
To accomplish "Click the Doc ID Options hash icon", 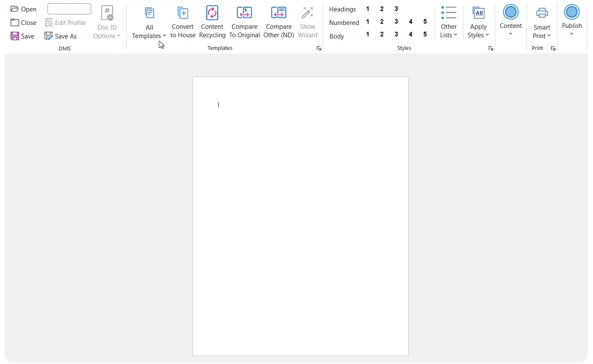I will (107, 13).
